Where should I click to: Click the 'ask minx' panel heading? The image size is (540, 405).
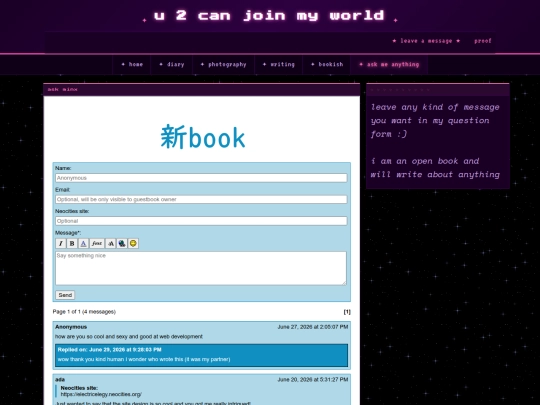[62, 90]
